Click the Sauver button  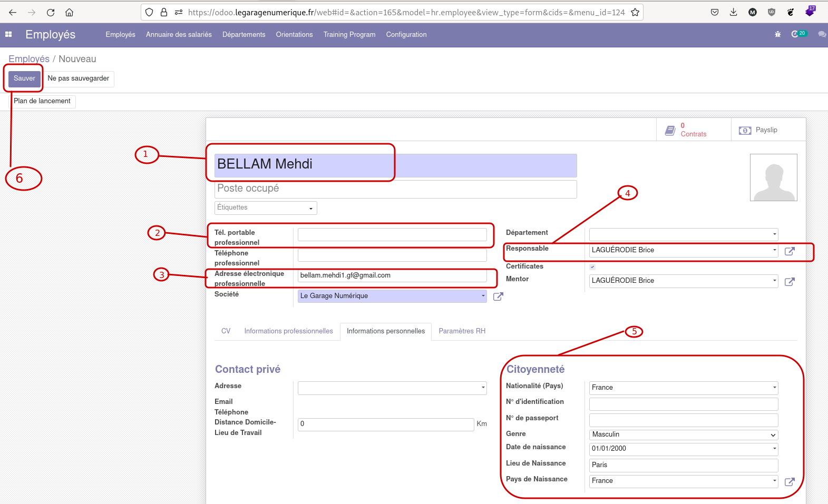(24, 78)
